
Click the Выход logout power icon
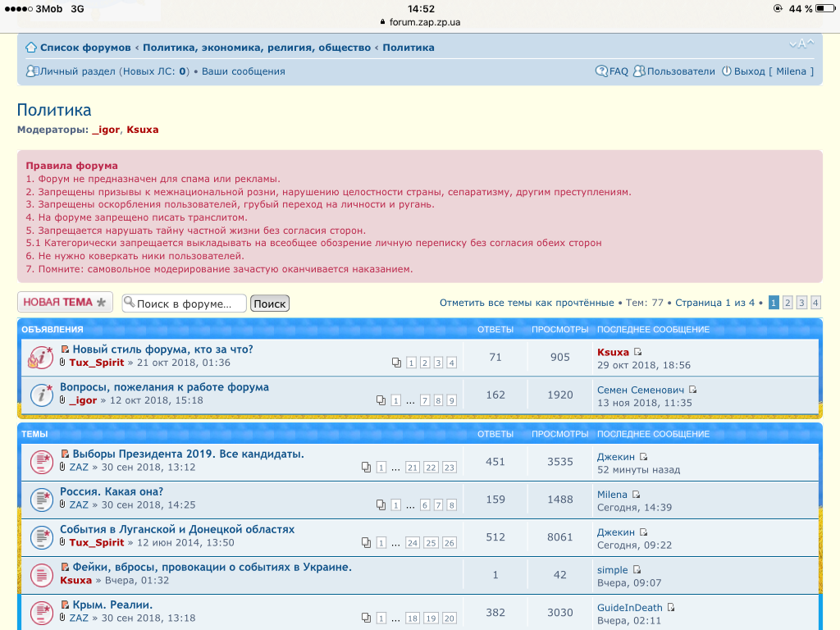(x=726, y=71)
